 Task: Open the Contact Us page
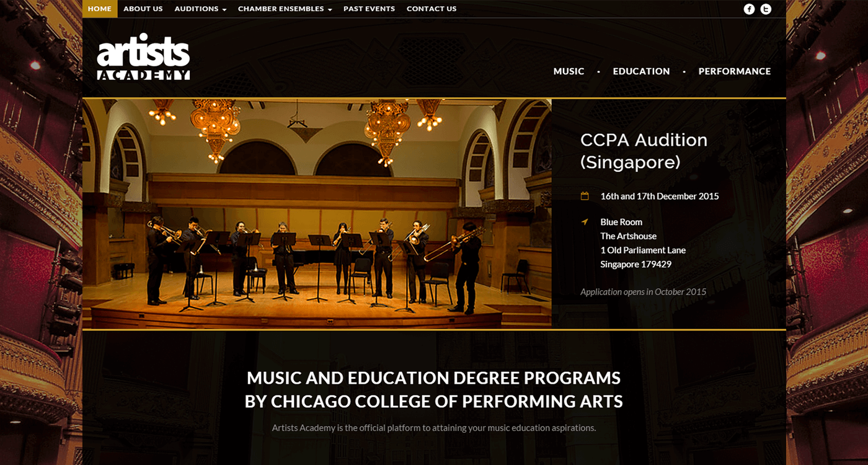coord(432,9)
